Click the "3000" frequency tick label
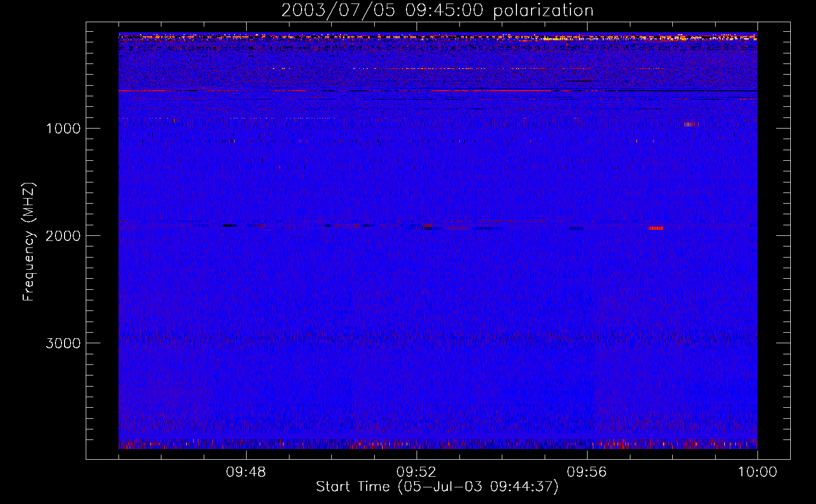816x504 pixels. coord(63,343)
